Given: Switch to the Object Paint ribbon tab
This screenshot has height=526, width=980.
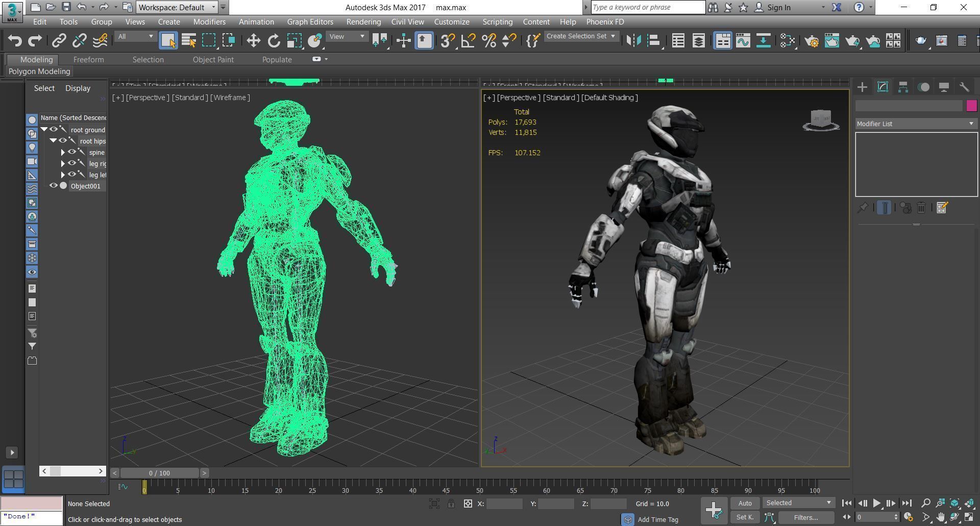Looking at the screenshot, I should tap(213, 60).
